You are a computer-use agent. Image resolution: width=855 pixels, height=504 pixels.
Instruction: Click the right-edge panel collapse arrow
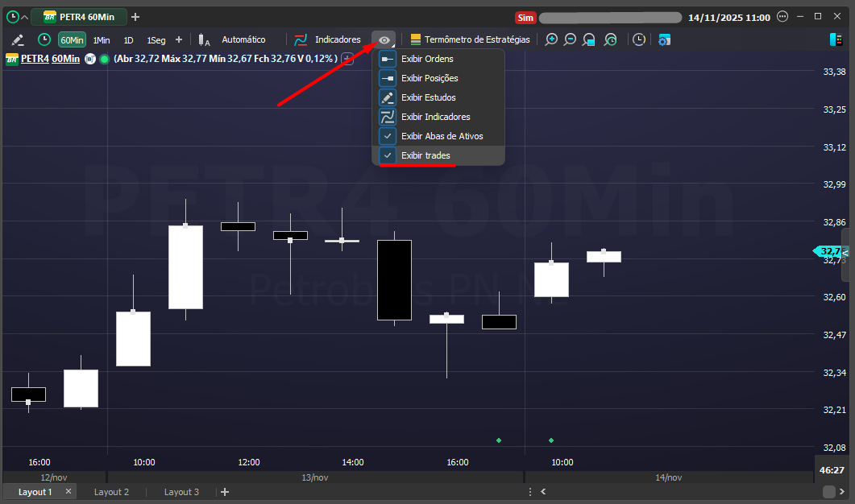coord(845,253)
